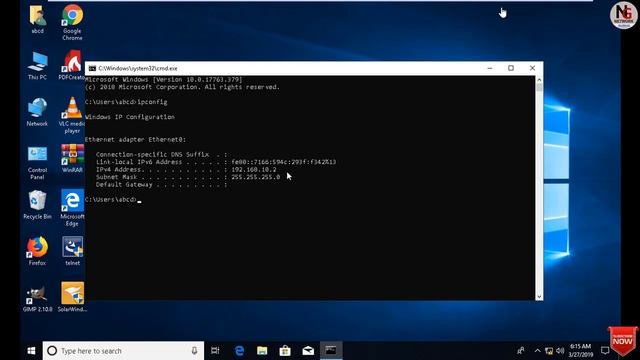Open the Control Panel desktop icon
The image size is (640, 360).
click(x=37, y=162)
